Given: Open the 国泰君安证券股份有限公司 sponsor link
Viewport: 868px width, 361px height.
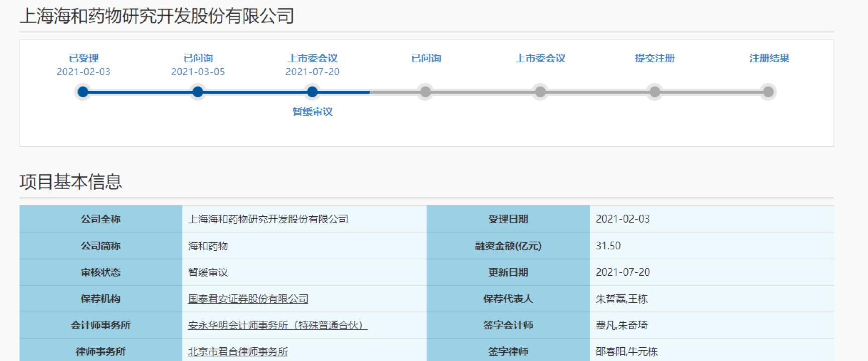Looking at the screenshot, I should click(248, 299).
